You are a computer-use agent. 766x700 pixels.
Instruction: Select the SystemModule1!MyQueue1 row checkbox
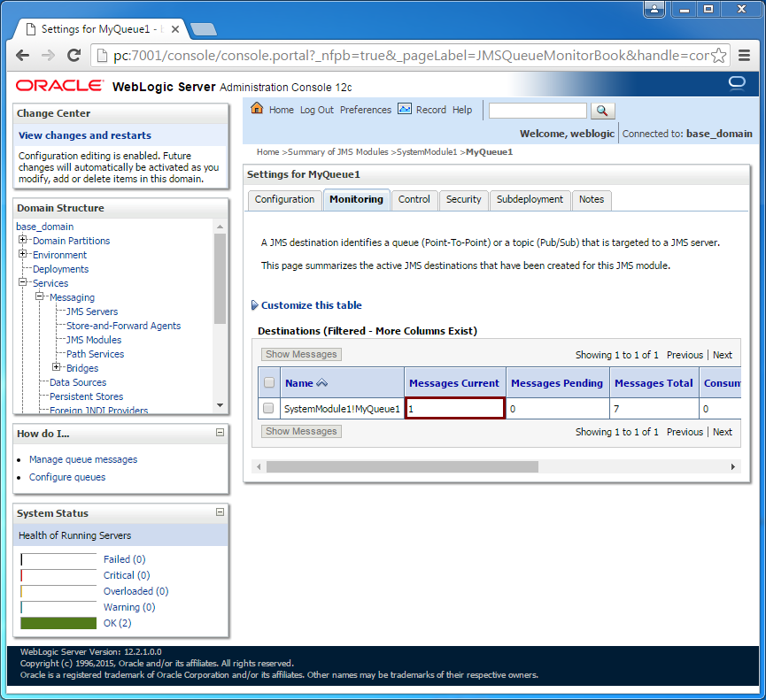click(268, 409)
